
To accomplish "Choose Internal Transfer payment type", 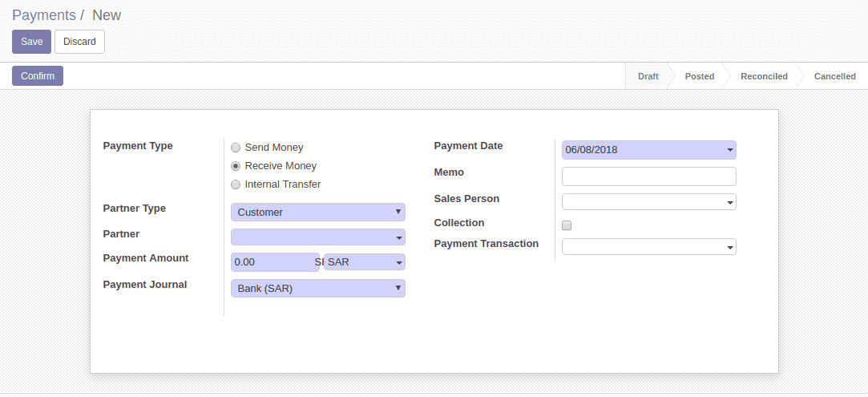I will 236,184.
